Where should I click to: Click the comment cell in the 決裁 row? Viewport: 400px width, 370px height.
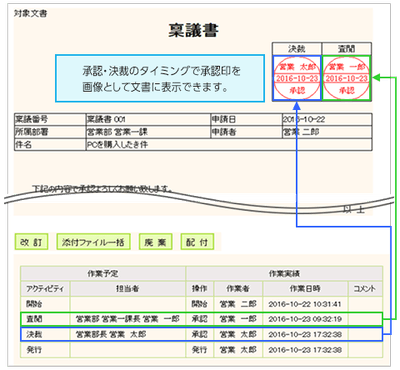[x=365, y=334]
